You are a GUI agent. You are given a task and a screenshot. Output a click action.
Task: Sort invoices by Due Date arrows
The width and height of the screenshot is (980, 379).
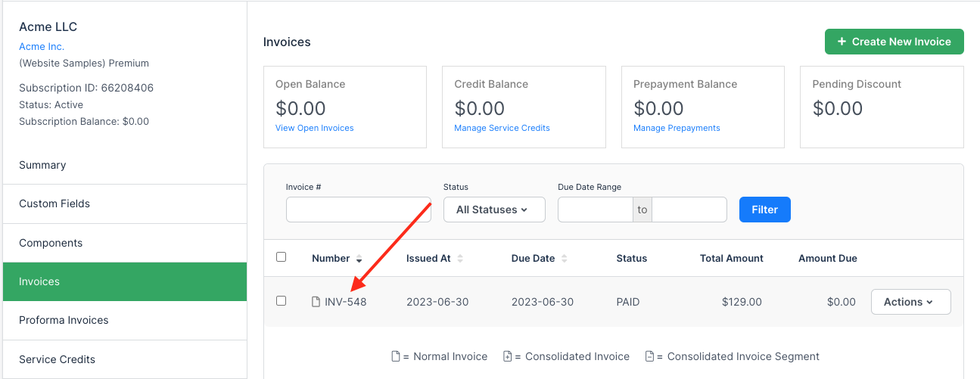coord(565,259)
